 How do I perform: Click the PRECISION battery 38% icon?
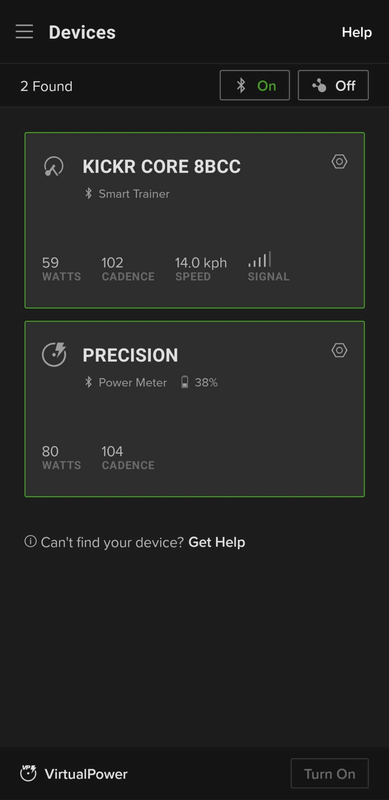(x=185, y=382)
